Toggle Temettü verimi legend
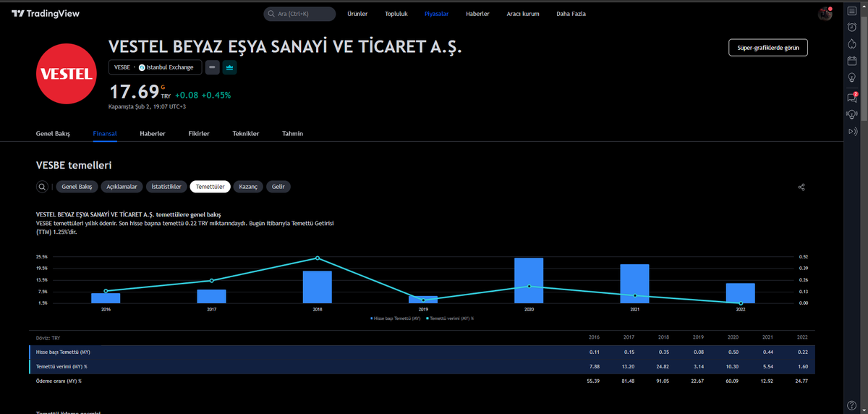 450,318
